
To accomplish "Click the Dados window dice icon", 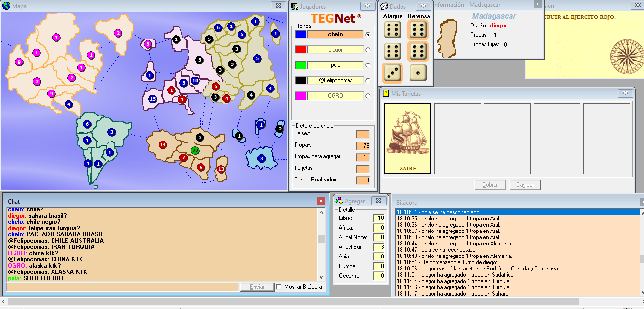I will (x=384, y=7).
